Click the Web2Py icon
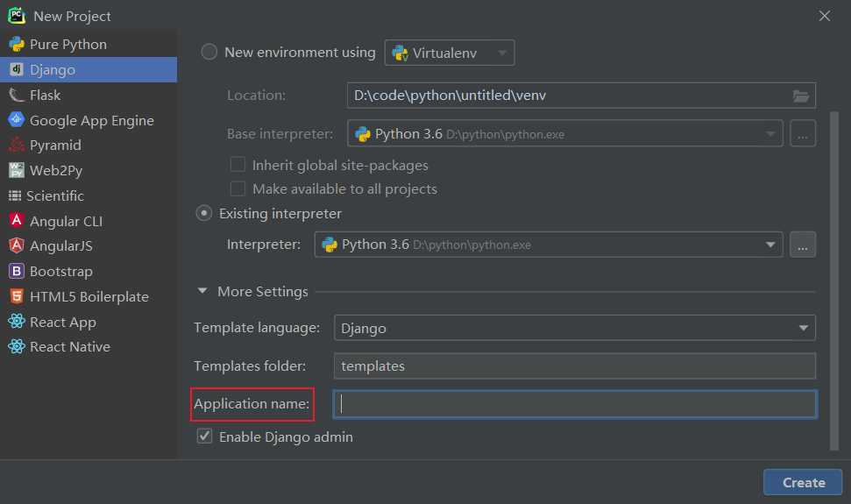The height and width of the screenshot is (504, 851). (x=17, y=170)
